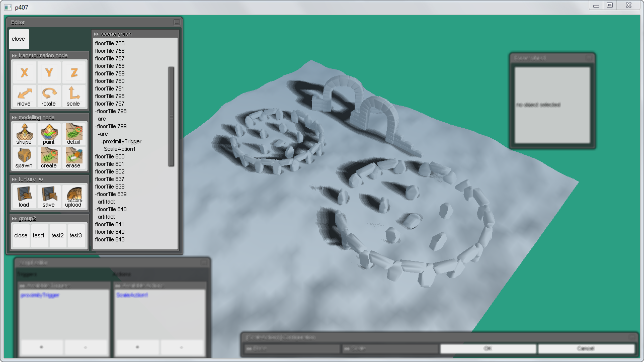Choose the terrain shape tool
The width and height of the screenshot is (644, 362).
pos(24,134)
